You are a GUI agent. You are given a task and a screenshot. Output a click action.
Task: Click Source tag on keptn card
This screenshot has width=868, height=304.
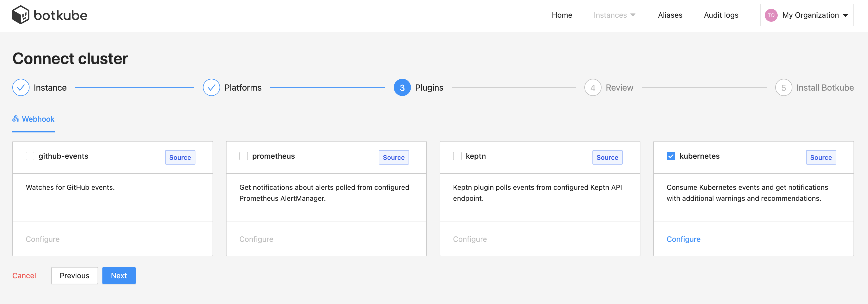[x=607, y=157]
